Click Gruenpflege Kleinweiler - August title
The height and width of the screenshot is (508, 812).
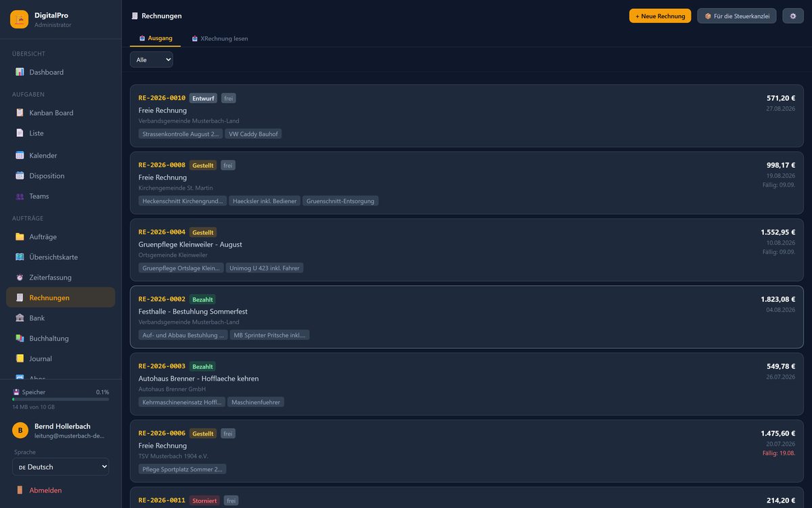[x=190, y=245]
